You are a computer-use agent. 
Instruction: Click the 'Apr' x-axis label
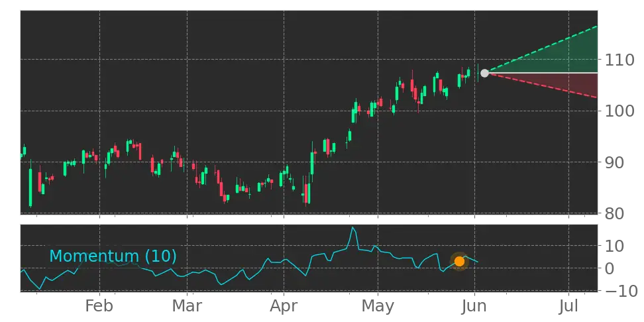(284, 306)
